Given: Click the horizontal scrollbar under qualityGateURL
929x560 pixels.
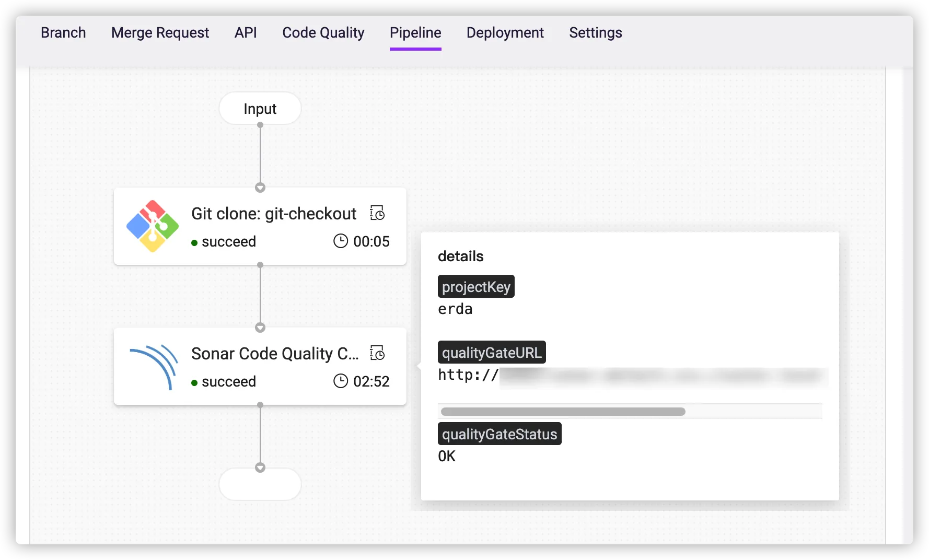Looking at the screenshot, I should pyautogui.click(x=563, y=412).
